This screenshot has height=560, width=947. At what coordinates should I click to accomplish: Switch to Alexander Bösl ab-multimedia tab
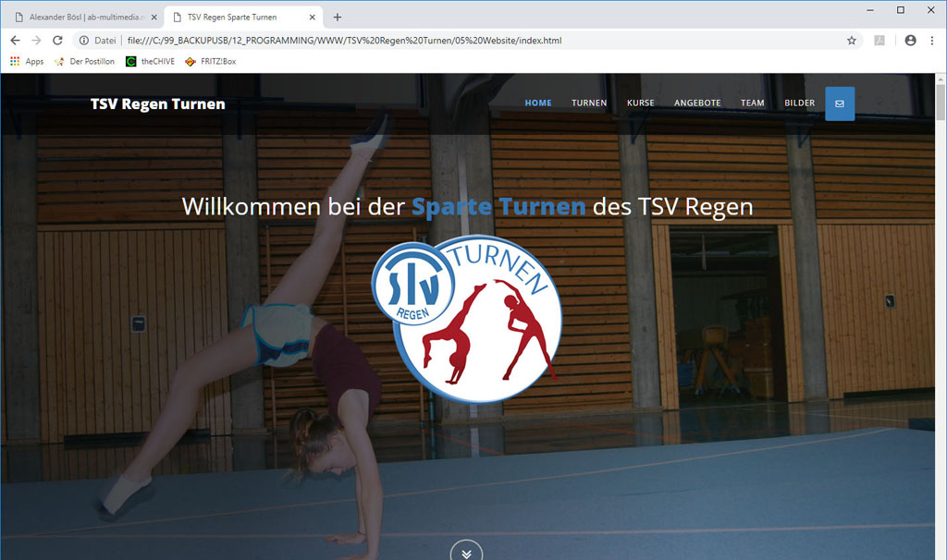pyautogui.click(x=84, y=17)
